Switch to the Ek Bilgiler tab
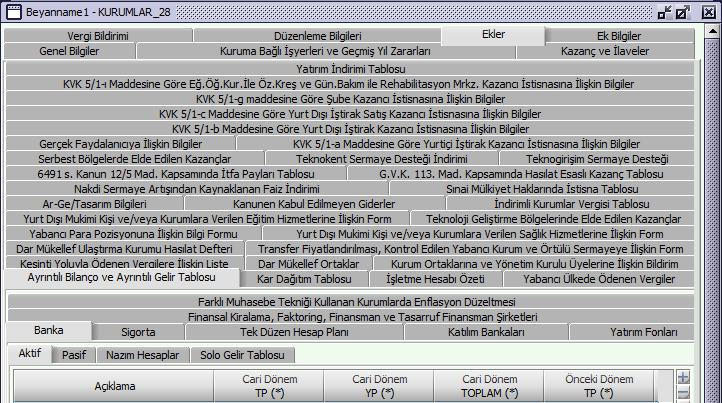Viewport: 722px width, 403px height. (619, 36)
